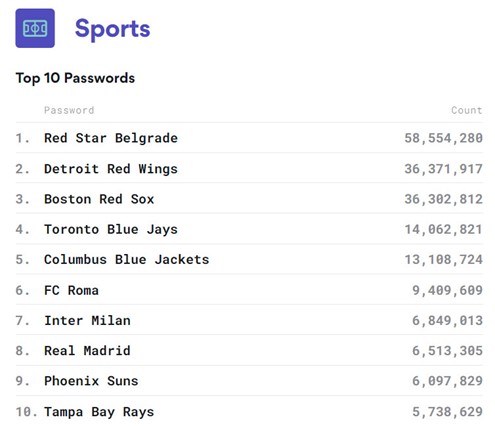
Task: Click the count 9,409,609
Action: (x=448, y=290)
